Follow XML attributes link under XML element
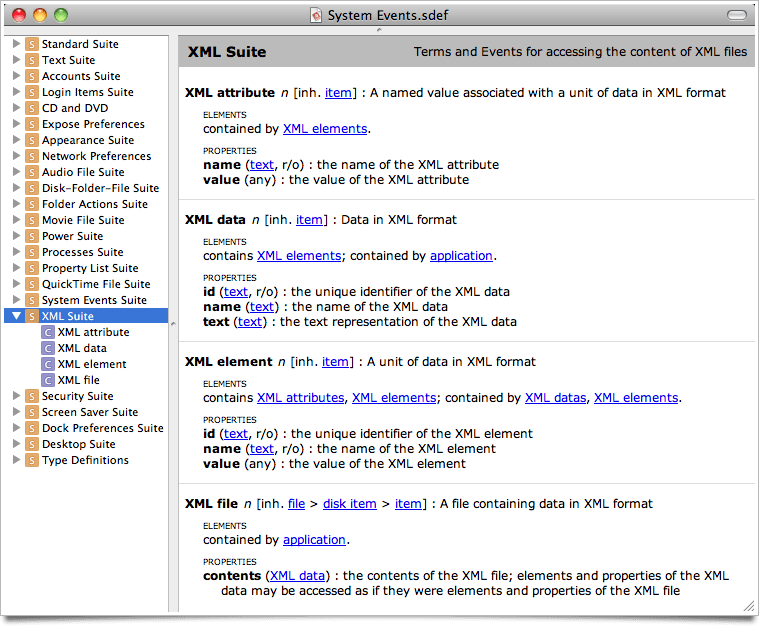This screenshot has height=626, width=759. coord(301,397)
